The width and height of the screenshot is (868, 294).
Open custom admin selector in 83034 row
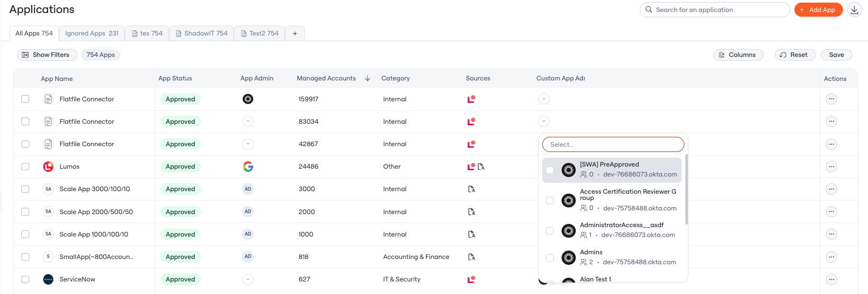coord(544,121)
